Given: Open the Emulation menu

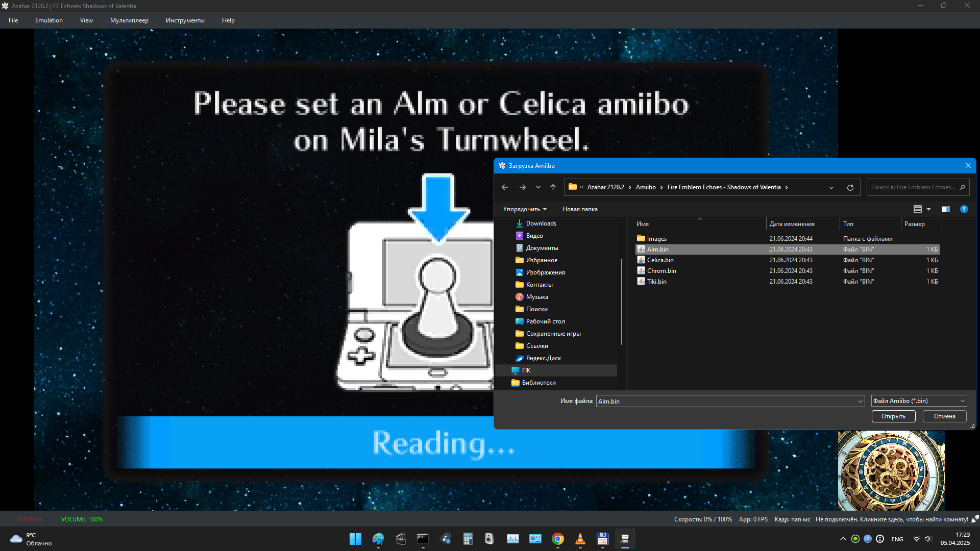Looking at the screenshot, I should pos(49,20).
